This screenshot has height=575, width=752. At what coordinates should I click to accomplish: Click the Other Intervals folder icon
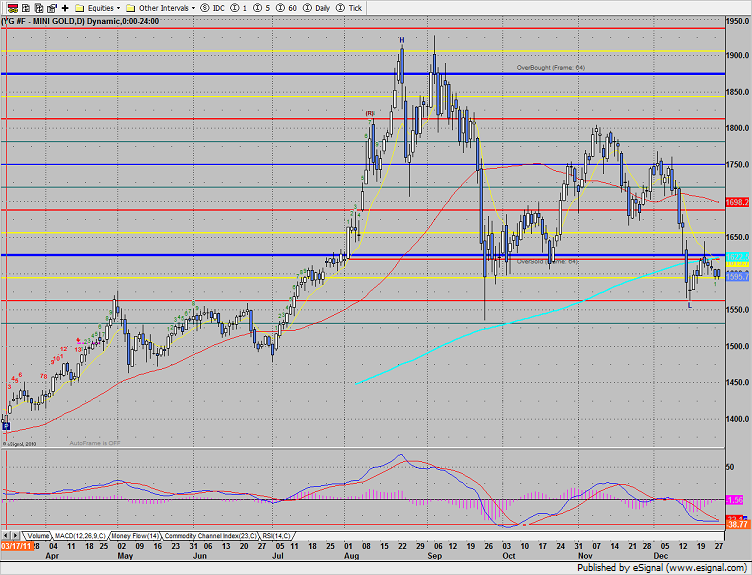(x=130, y=8)
